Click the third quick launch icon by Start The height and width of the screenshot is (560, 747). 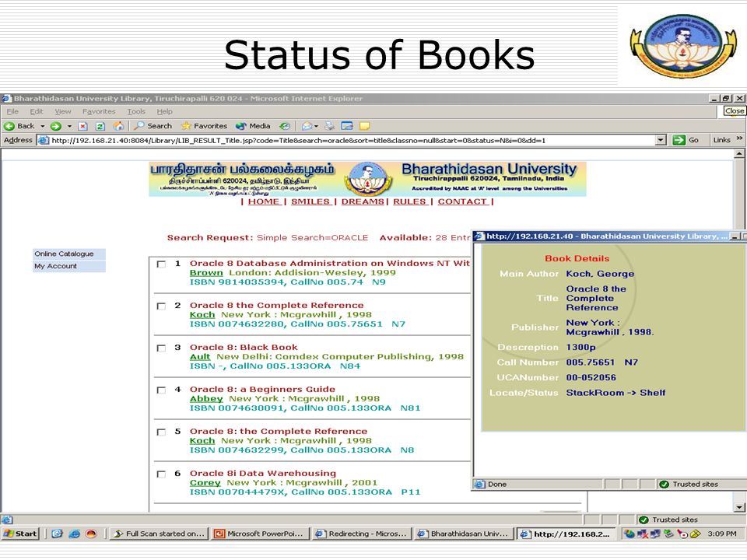tap(92, 534)
